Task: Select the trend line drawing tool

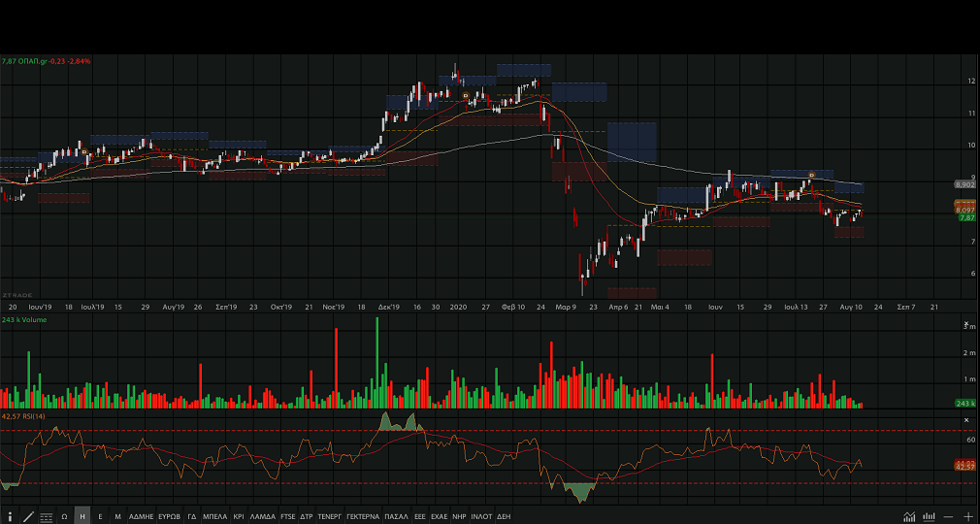Action: pyautogui.click(x=28, y=516)
